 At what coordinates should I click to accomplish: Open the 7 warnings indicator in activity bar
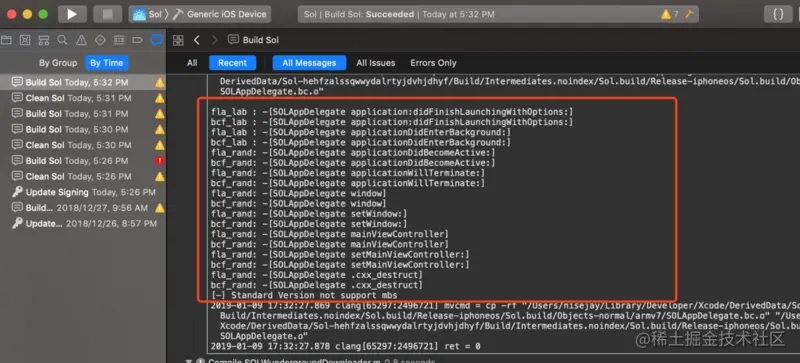[669, 14]
